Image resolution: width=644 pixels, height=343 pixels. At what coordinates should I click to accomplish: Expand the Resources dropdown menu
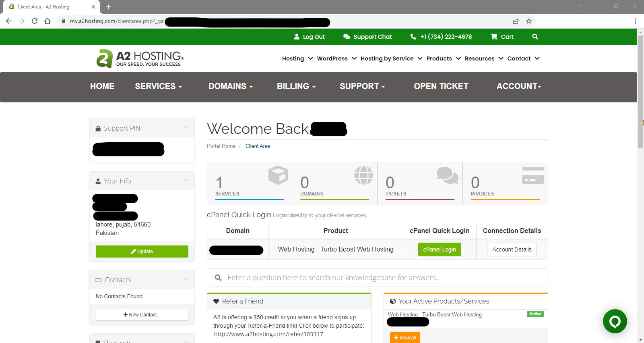pyautogui.click(x=484, y=58)
